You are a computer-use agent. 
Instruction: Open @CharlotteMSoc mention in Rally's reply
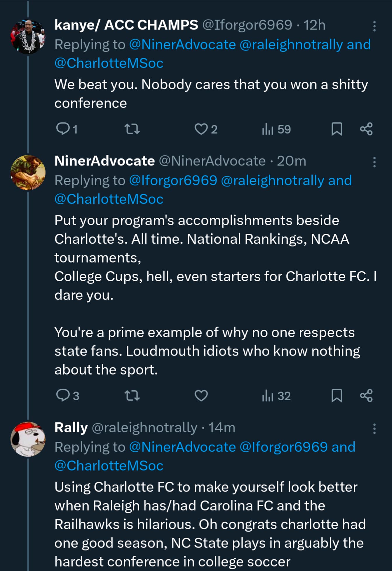click(x=109, y=465)
